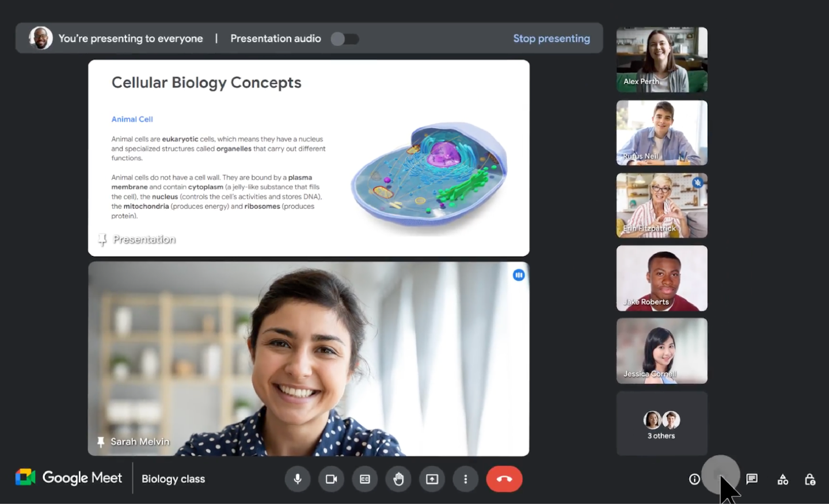Mute your microphone

tap(298, 479)
